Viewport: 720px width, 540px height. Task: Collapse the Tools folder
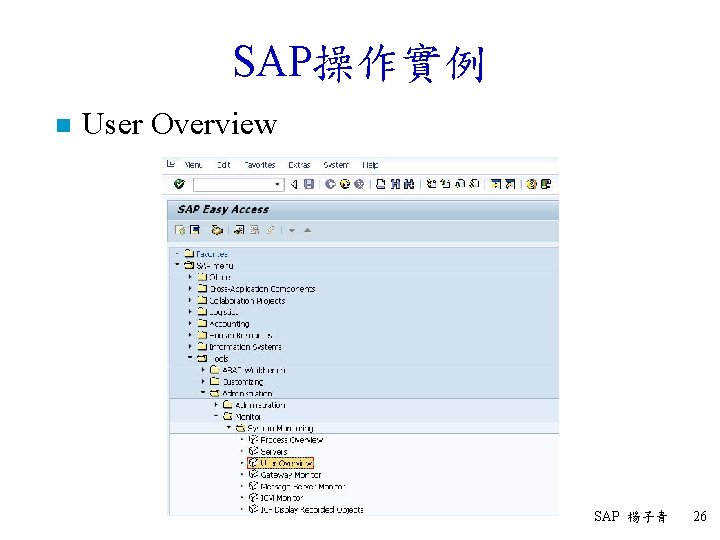[x=190, y=358]
